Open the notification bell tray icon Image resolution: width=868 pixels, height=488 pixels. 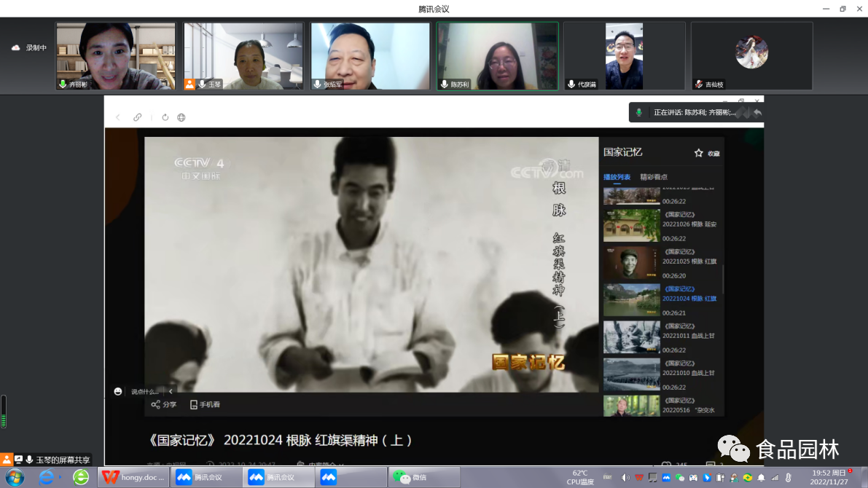(761, 478)
